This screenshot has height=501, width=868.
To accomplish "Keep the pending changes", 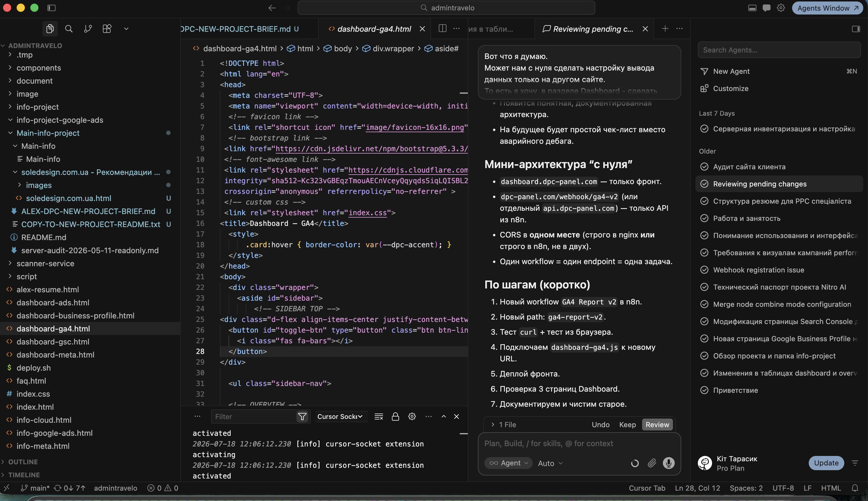I will pyautogui.click(x=627, y=425).
